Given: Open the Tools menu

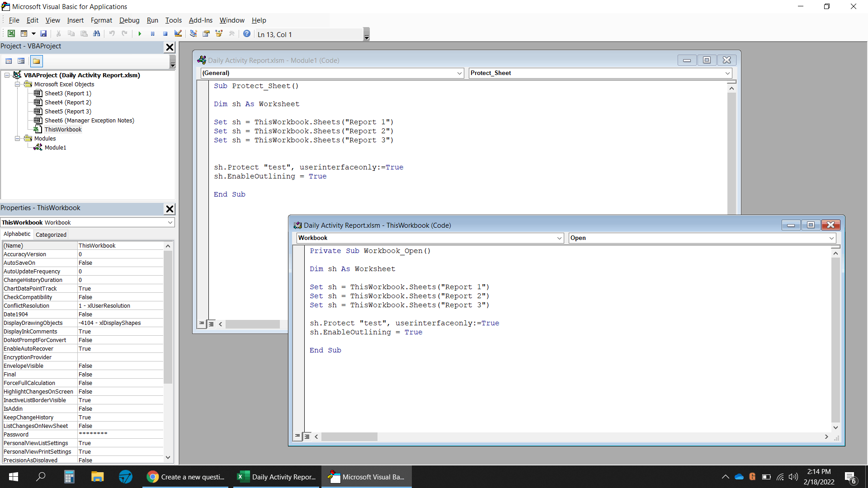Looking at the screenshot, I should pos(173,20).
